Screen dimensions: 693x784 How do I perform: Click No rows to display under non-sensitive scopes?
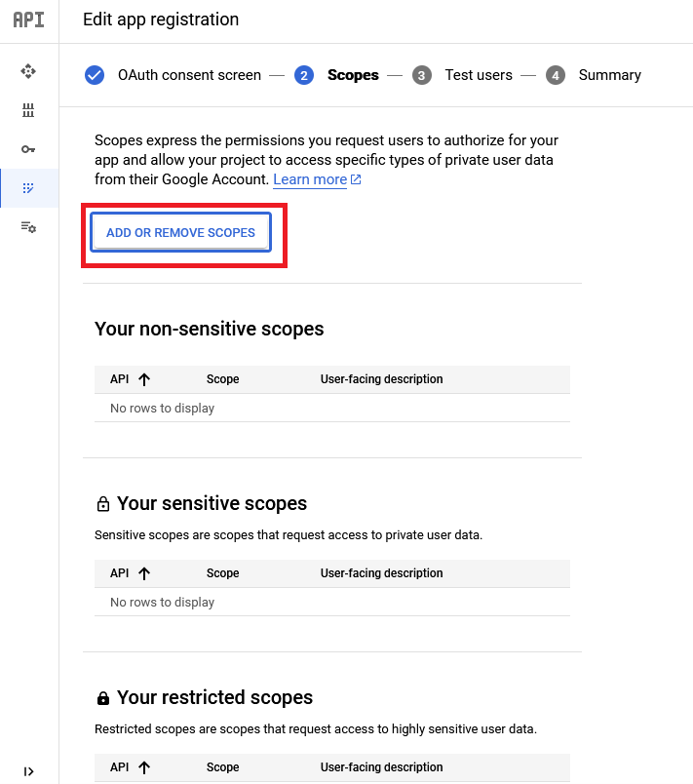(x=163, y=409)
